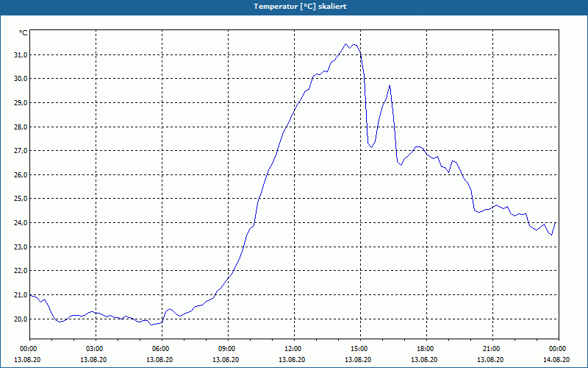Viewport: 588px width, 368px height.
Task: Click the '°C' unit label on the axis
Action: click(x=24, y=33)
